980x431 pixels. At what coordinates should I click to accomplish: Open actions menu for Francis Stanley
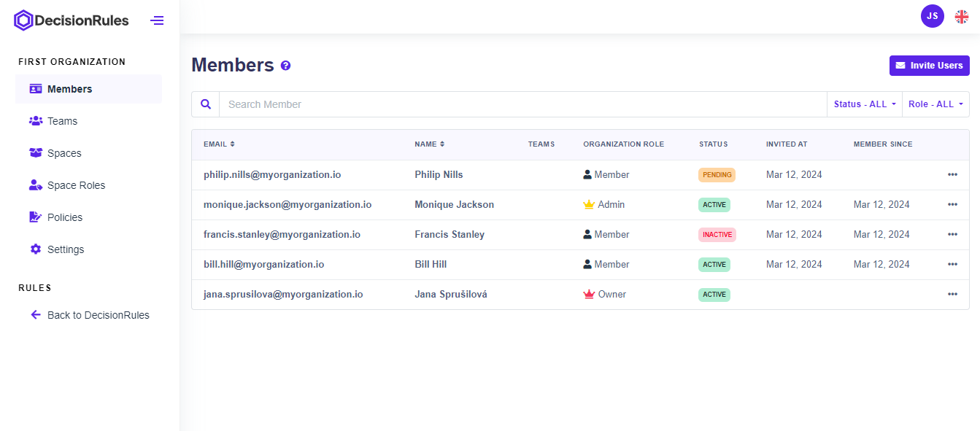click(x=952, y=234)
